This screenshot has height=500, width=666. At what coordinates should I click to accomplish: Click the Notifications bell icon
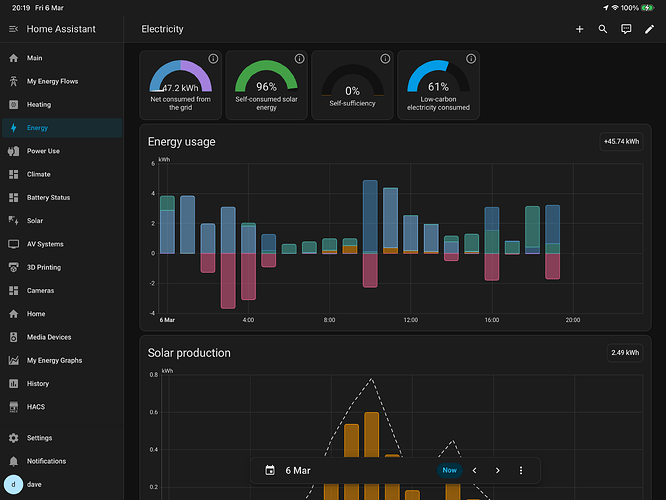click(x=14, y=461)
